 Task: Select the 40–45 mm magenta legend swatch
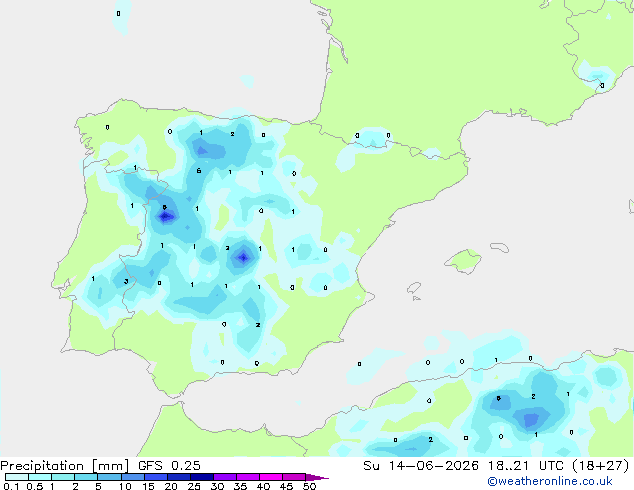click(271, 477)
